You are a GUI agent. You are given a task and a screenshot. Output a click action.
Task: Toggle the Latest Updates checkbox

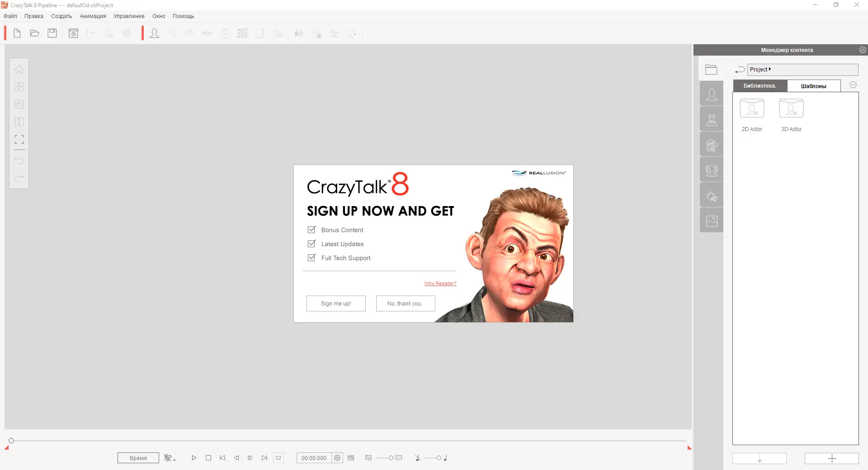point(311,244)
